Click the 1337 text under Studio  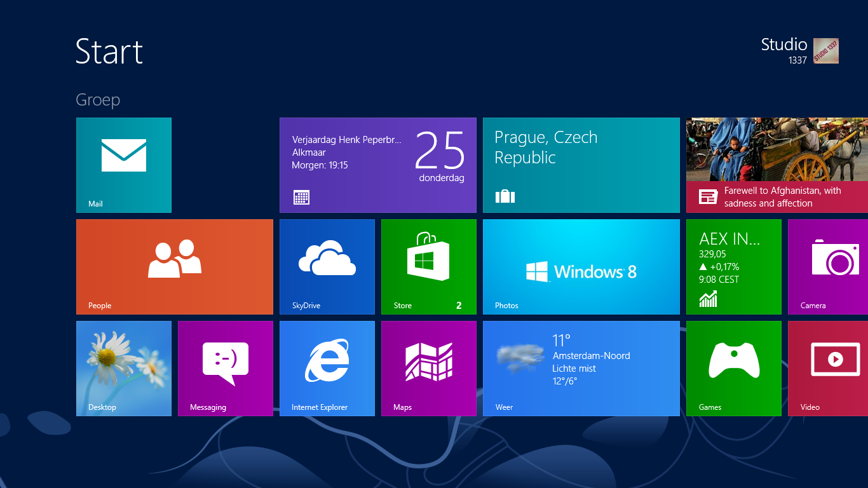[797, 60]
